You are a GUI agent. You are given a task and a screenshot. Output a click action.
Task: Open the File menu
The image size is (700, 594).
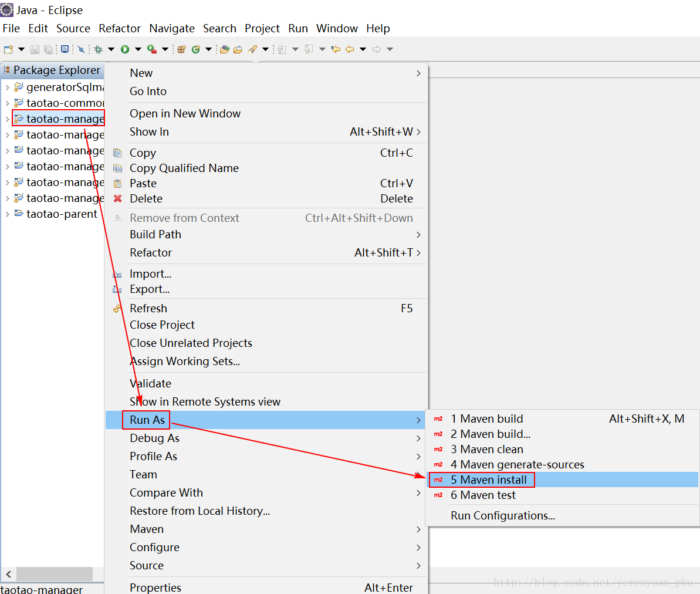point(11,29)
